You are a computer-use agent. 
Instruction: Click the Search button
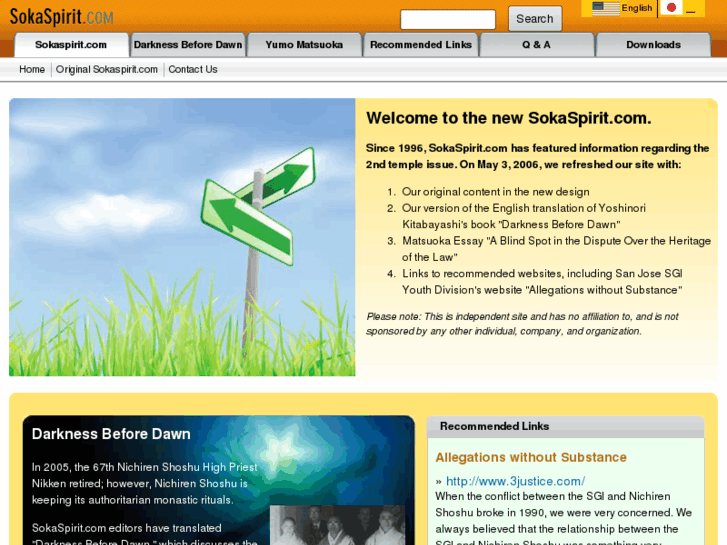pos(535,19)
